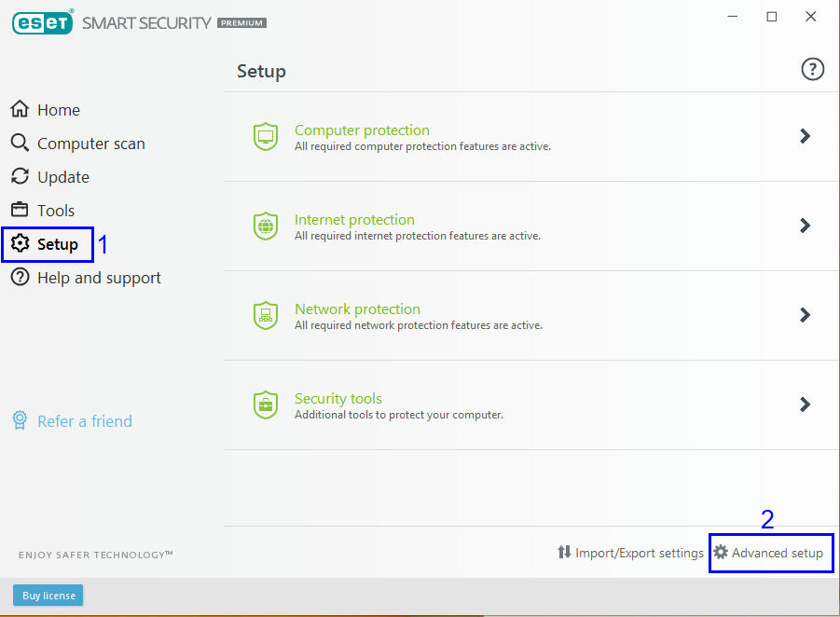Screen dimensions: 840x617
Task: Click the Home house icon
Action: [x=20, y=109]
